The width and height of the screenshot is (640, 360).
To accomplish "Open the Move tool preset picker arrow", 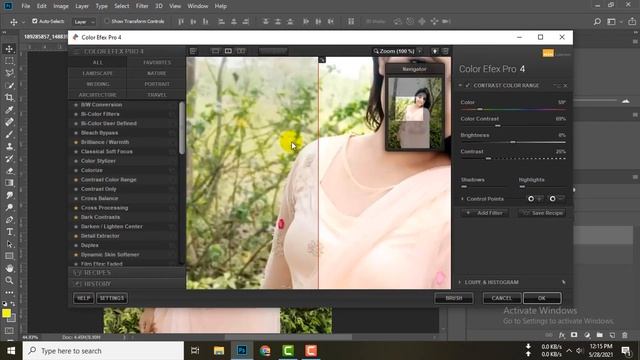I will coord(23,22).
